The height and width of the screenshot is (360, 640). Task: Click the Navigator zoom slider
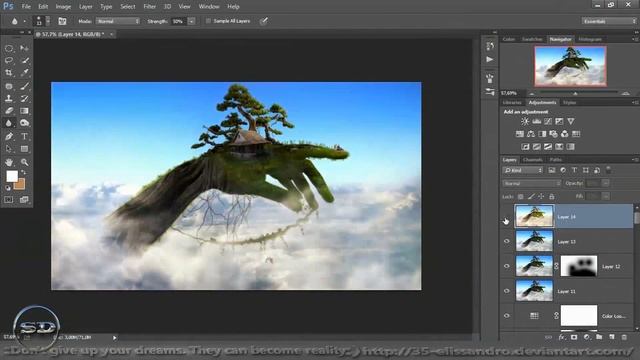(576, 93)
